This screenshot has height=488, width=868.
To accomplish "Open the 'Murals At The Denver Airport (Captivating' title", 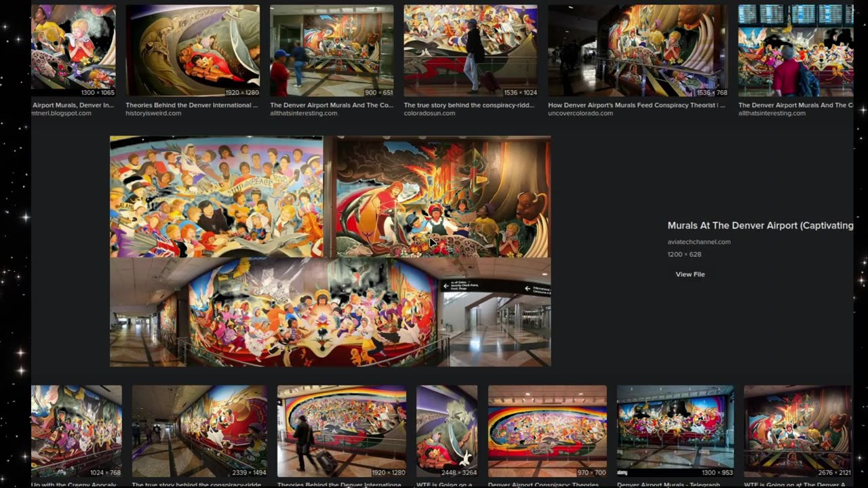I will 760,226.
